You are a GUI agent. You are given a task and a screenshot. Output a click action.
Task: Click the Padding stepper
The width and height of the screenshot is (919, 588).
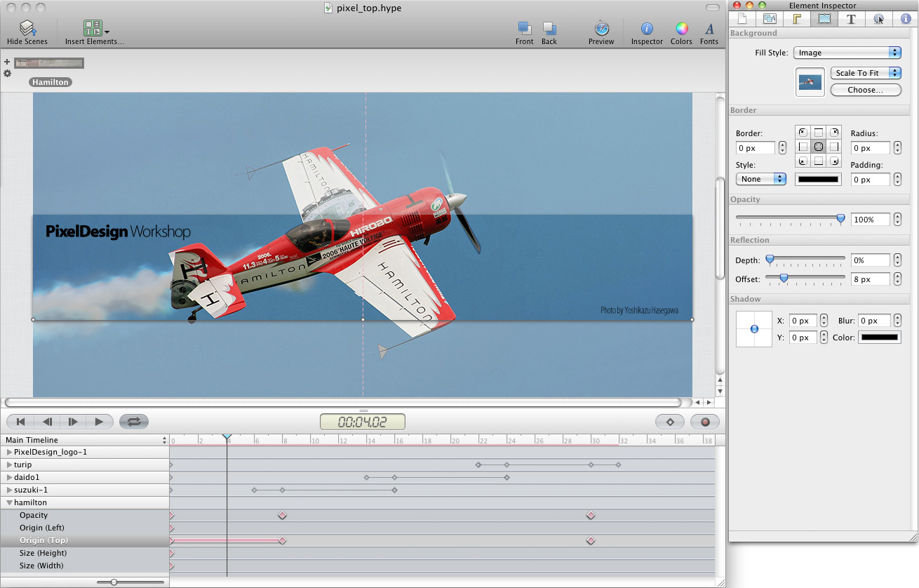click(x=898, y=180)
